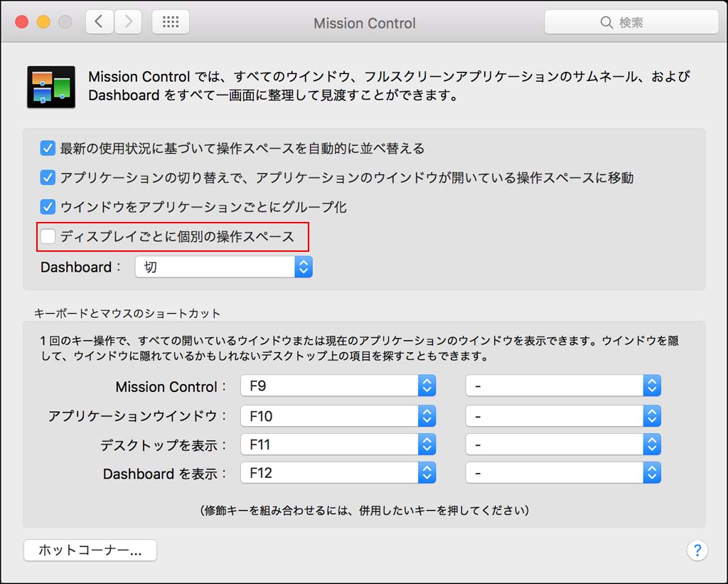Go forward with the right chevron button
728x584 pixels.
point(128,22)
